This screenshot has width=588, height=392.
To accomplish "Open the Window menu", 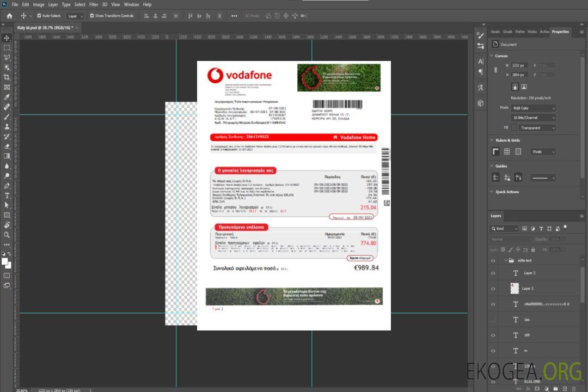I will coord(131,4).
